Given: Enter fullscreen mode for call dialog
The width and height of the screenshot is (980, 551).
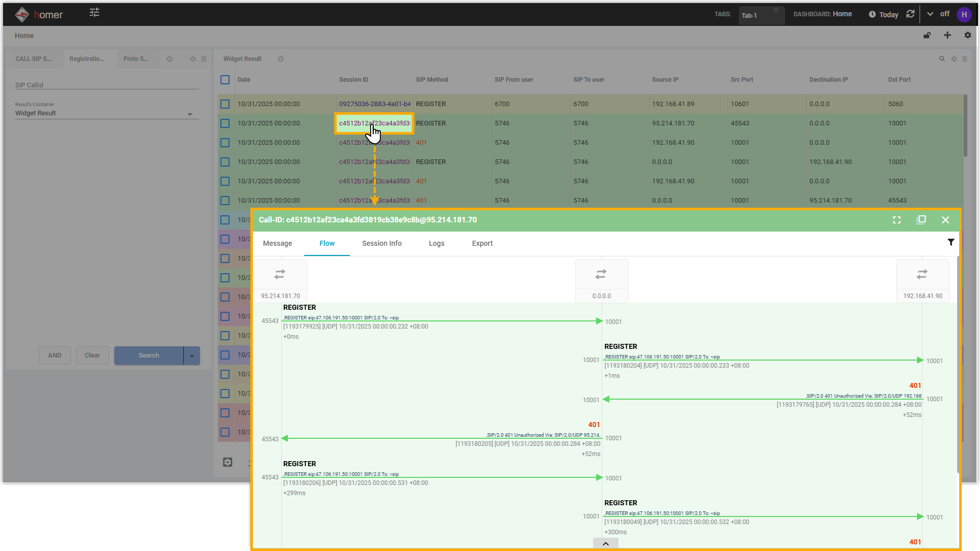Looking at the screenshot, I should coord(897,220).
